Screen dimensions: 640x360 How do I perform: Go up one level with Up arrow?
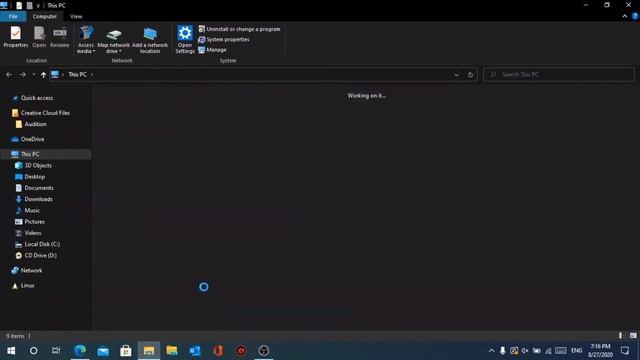43,75
